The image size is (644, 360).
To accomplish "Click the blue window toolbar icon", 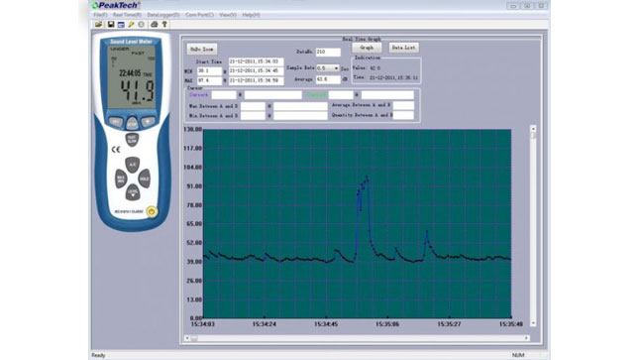I will point(121,25).
